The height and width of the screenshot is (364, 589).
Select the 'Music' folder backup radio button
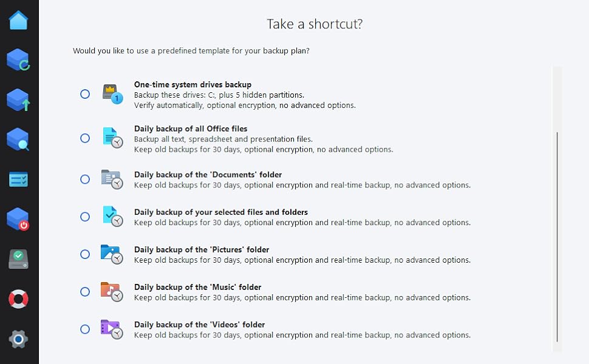[x=85, y=292]
